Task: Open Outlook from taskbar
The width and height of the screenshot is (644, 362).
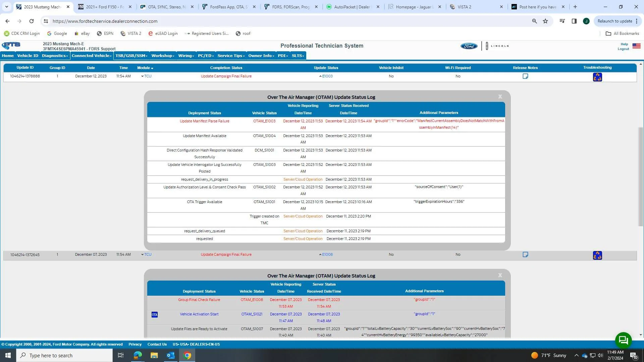Action: point(171,355)
